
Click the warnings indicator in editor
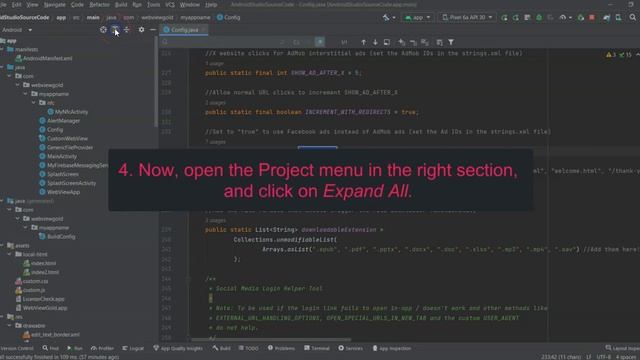tap(611, 54)
